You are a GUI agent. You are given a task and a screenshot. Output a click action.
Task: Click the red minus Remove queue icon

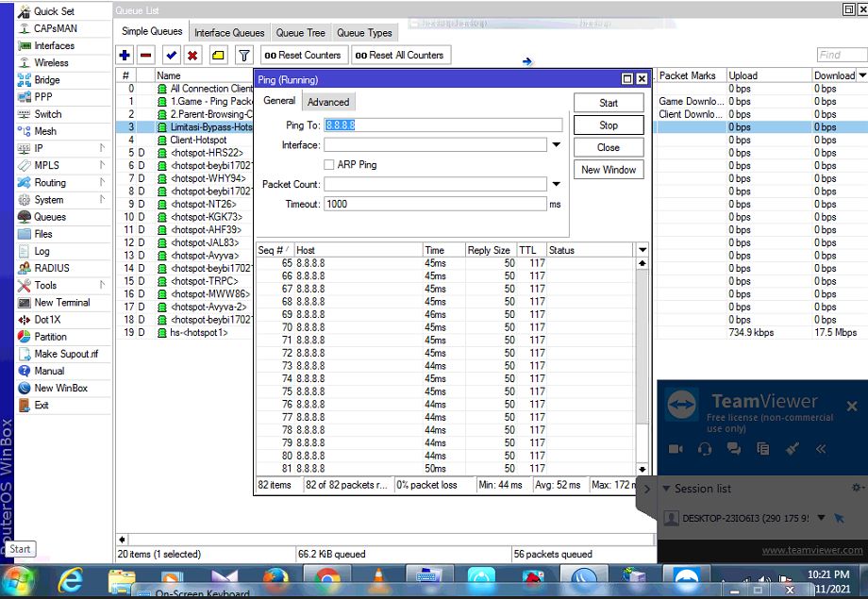(x=145, y=56)
